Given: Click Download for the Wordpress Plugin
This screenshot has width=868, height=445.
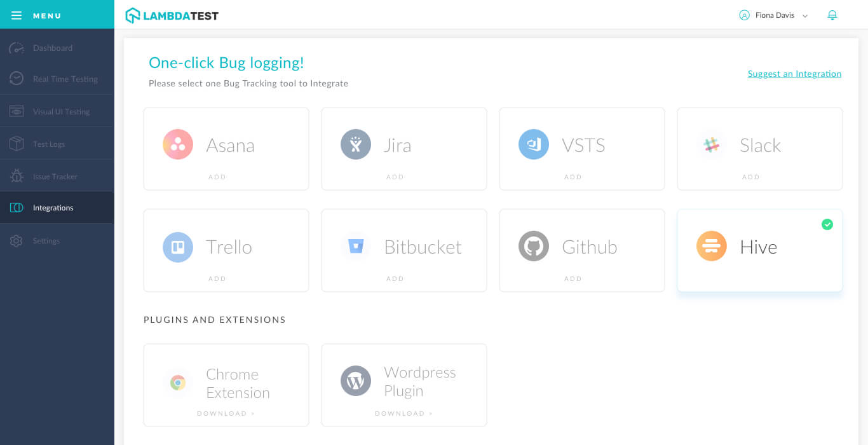Looking at the screenshot, I should pyautogui.click(x=403, y=413).
